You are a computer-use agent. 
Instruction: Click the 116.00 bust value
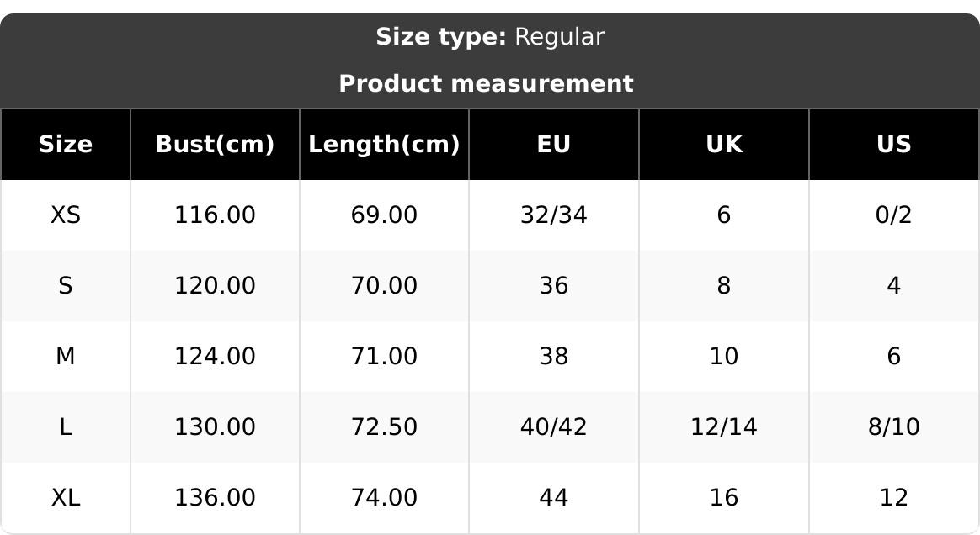pos(215,215)
